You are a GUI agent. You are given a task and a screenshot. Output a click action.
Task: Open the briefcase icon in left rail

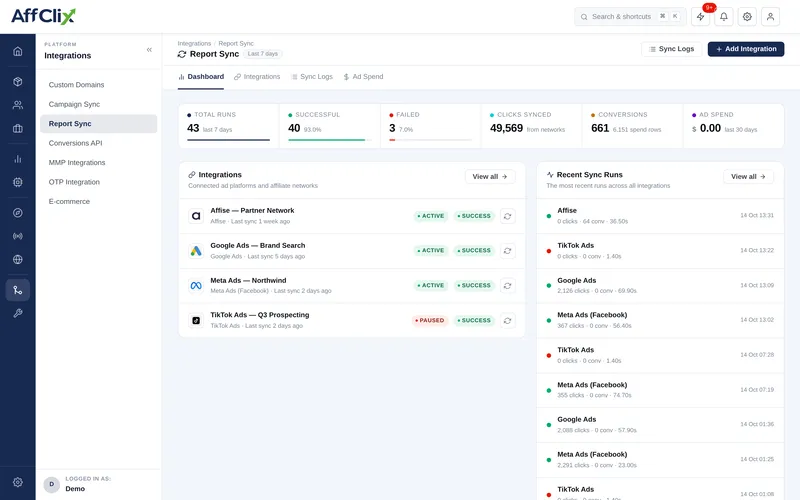pos(17,129)
